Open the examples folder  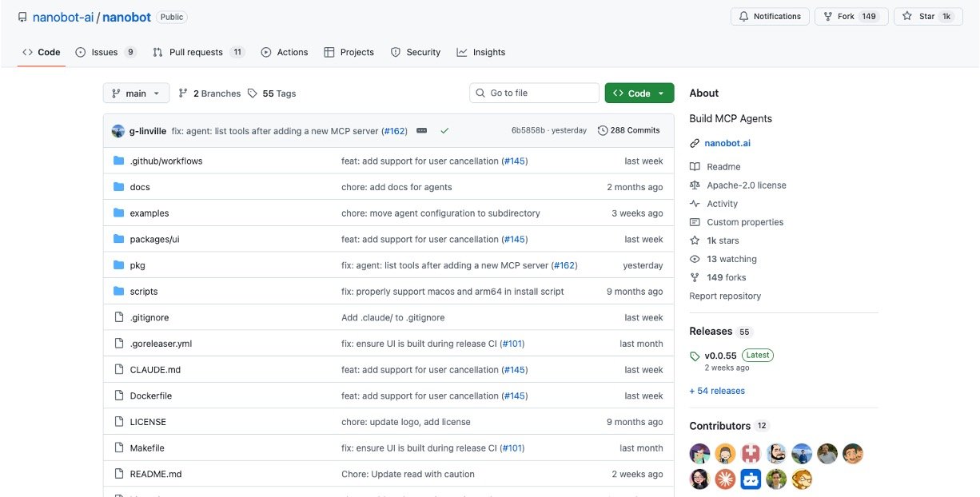click(149, 213)
